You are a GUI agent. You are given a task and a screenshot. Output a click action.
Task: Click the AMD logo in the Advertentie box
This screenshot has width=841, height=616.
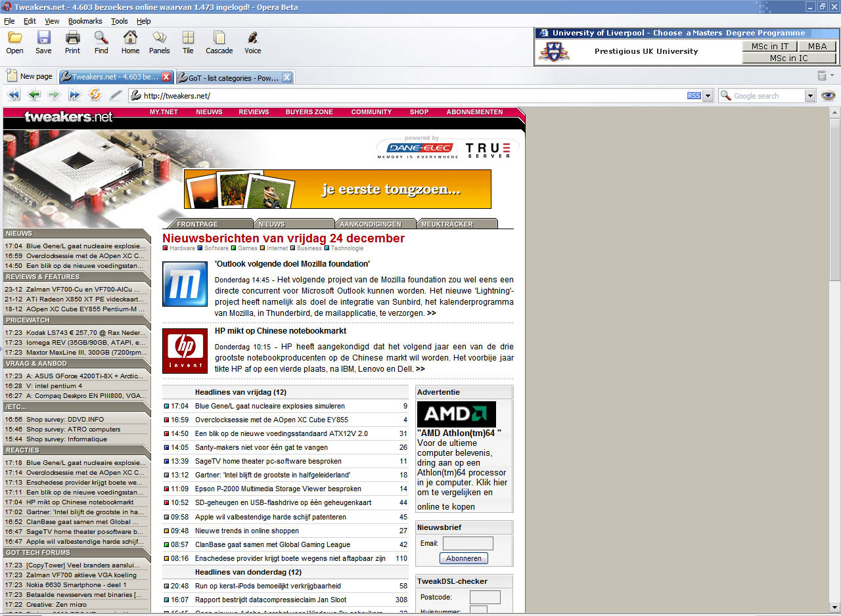point(457,414)
